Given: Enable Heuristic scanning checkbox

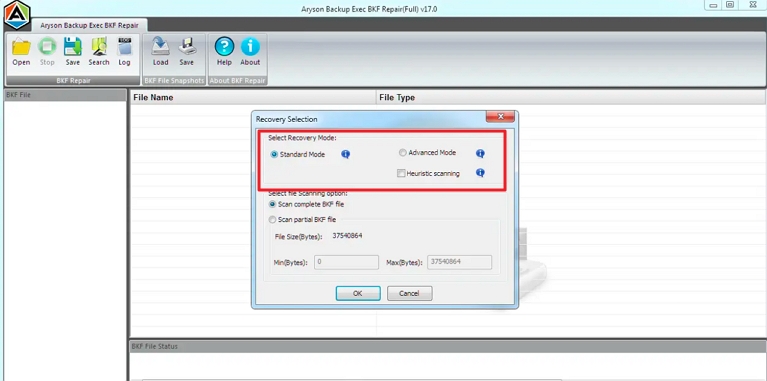Looking at the screenshot, I should pos(401,173).
